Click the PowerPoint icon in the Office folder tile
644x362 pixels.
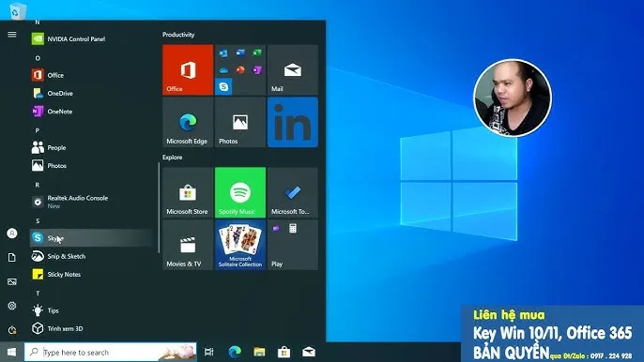pos(240,69)
